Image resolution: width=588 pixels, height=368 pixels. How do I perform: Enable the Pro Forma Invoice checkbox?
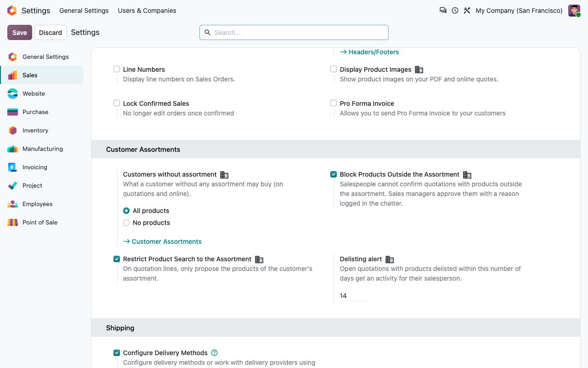(x=334, y=103)
